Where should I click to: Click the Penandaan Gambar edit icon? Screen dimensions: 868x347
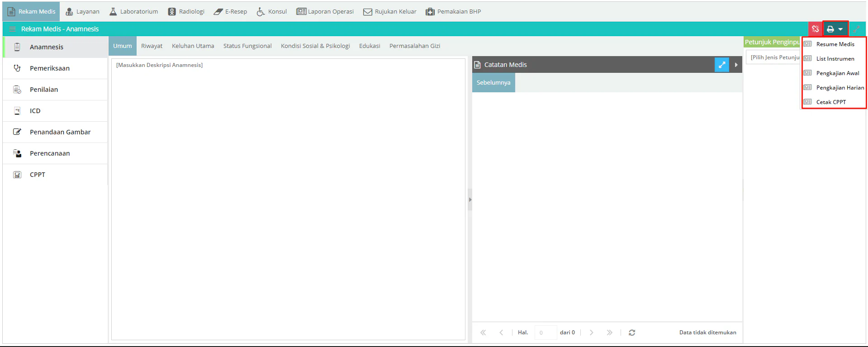click(x=17, y=132)
